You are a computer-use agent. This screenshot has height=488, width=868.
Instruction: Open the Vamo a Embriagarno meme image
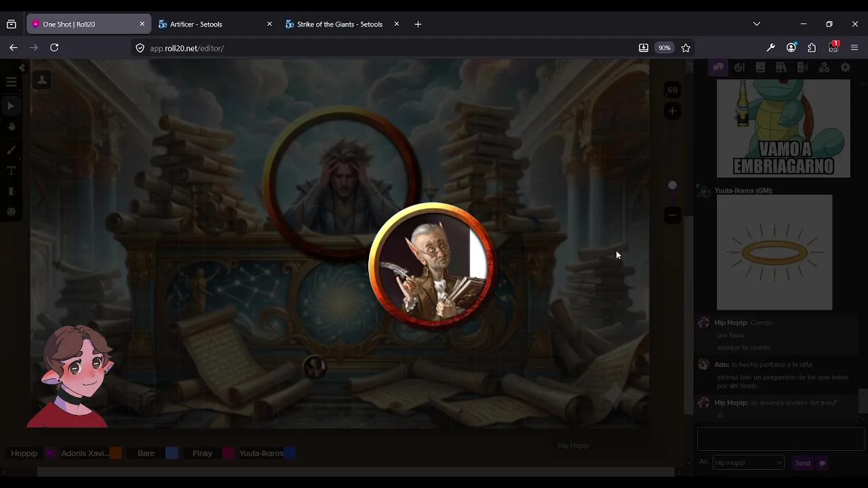coord(783,129)
